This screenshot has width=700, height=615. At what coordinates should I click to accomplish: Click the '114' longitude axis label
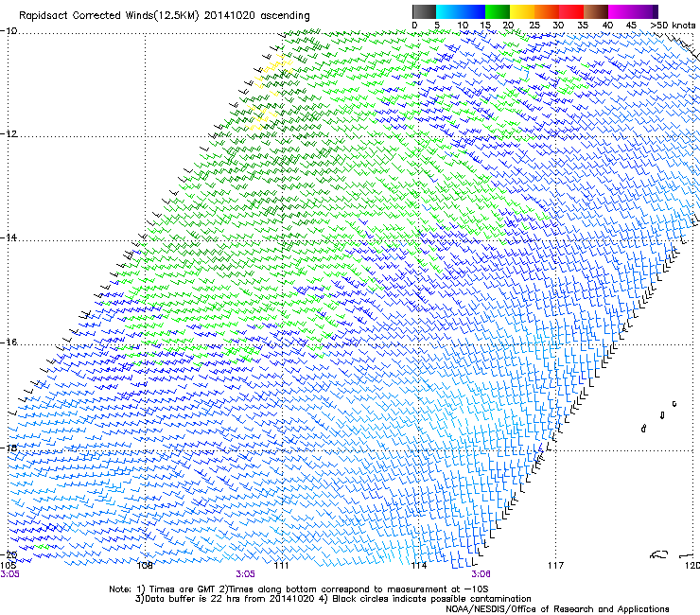(x=419, y=566)
